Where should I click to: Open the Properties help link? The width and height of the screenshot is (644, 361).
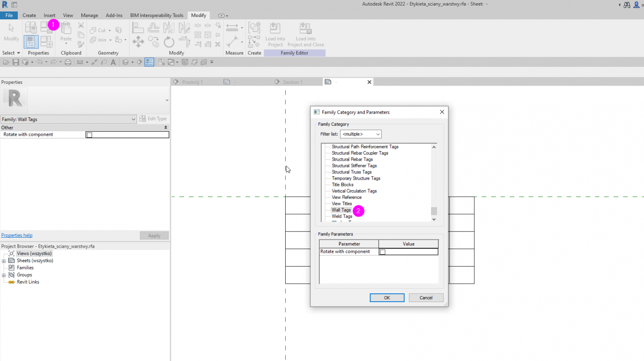coord(17,235)
